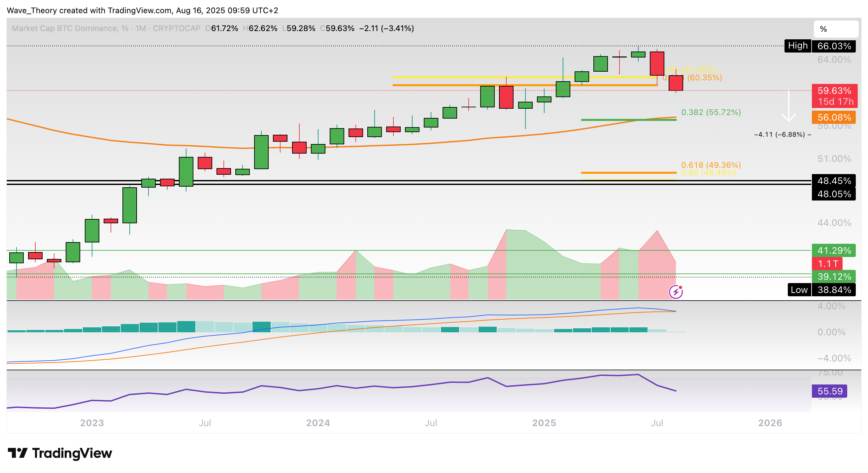
Task: Click the 48.05% horizontal line price label
Action: (x=834, y=194)
